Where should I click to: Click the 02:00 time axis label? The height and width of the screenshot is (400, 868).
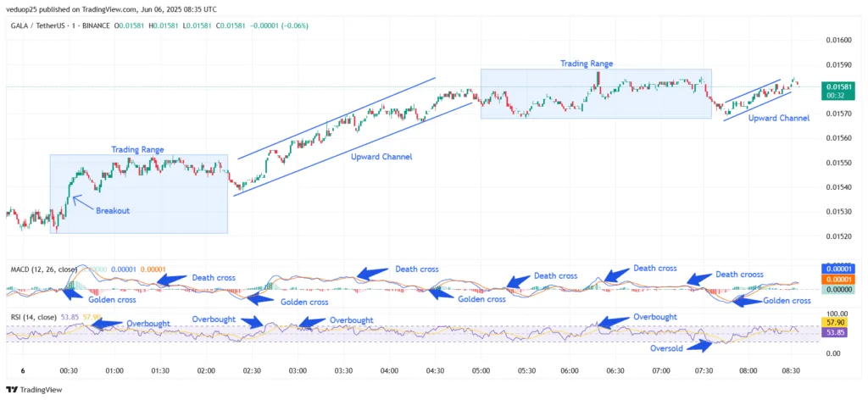(206, 370)
